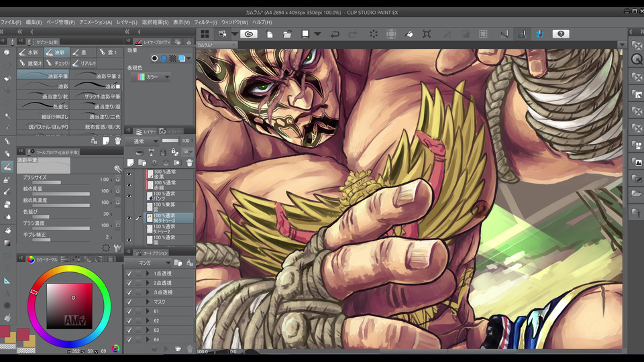
Task: Select the 油彩平筆 2 brush
Action: point(97,76)
